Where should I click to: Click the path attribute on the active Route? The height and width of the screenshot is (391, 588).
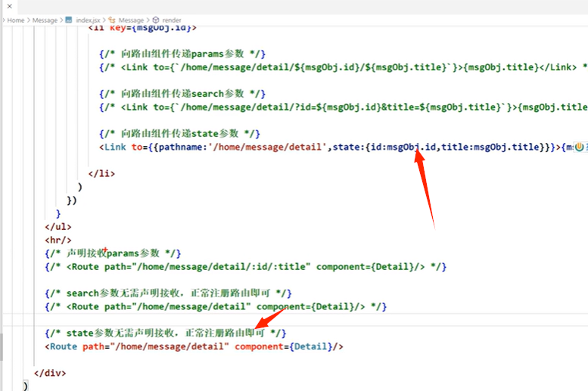[93, 346]
